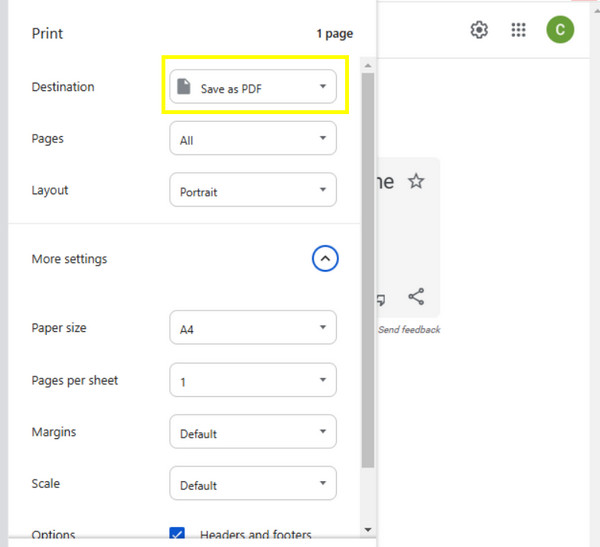This screenshot has width=600, height=547.
Task: Open the Google settings gear
Action: (x=479, y=30)
